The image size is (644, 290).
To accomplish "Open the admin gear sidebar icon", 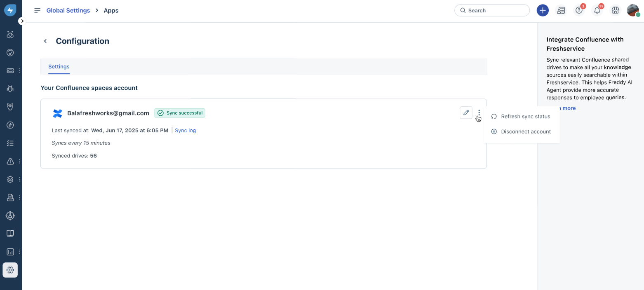I will [x=10, y=270].
